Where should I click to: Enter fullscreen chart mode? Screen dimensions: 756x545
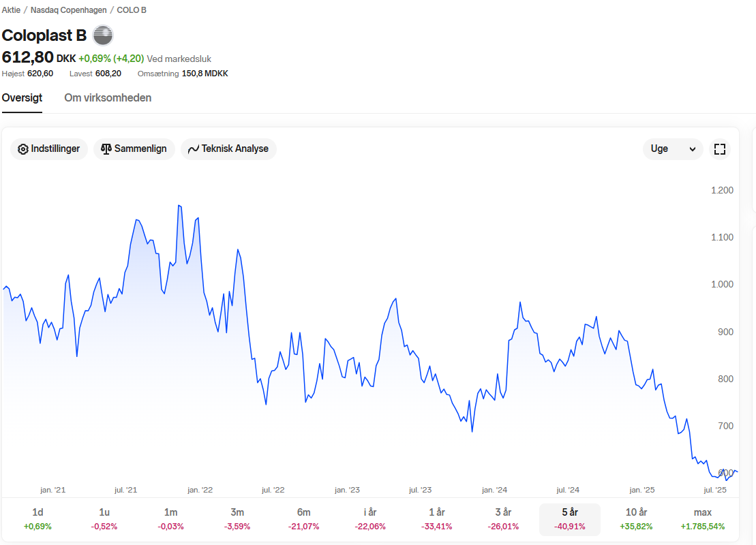click(x=719, y=149)
